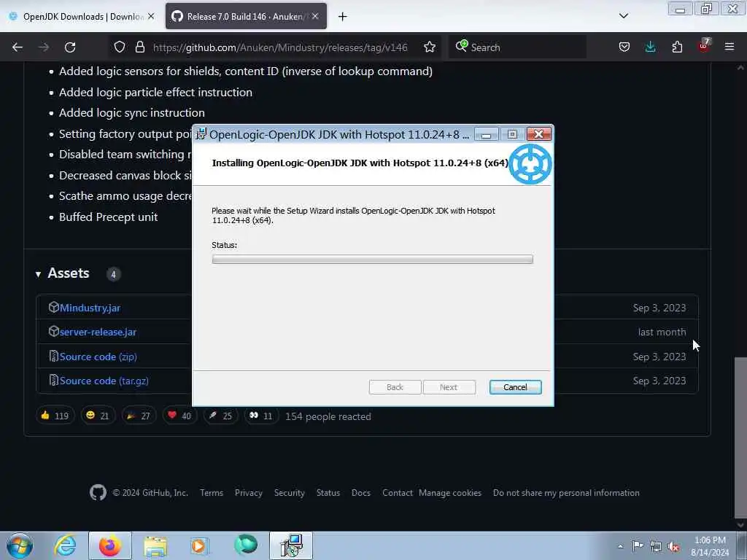Show the Firefox downloads panel

pos(650,47)
